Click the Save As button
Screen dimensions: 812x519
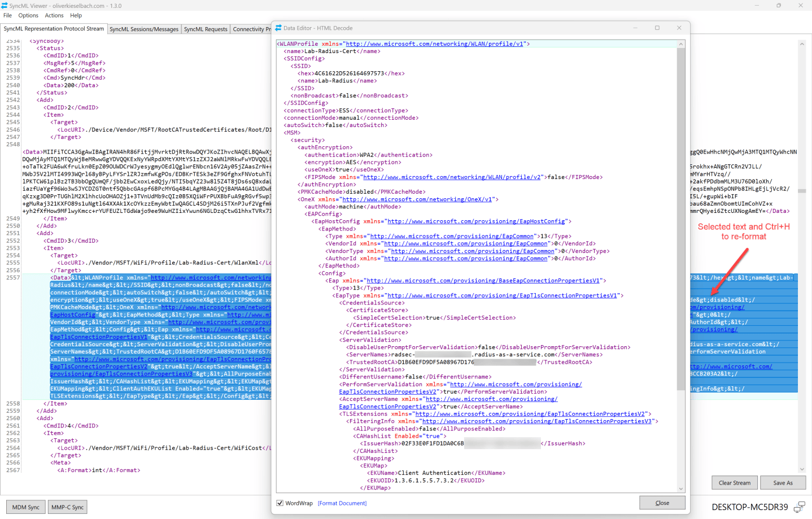coord(783,483)
